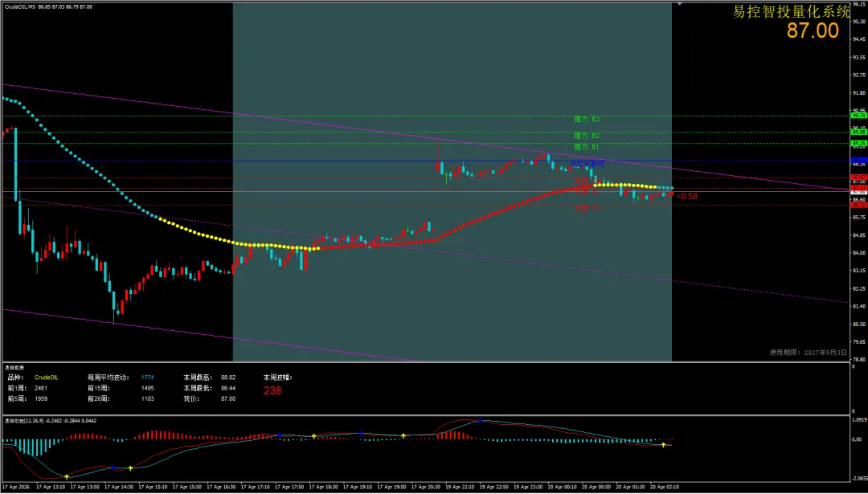Select the 前20周 value 1183
The width and height of the screenshot is (868, 494).
(148, 399)
